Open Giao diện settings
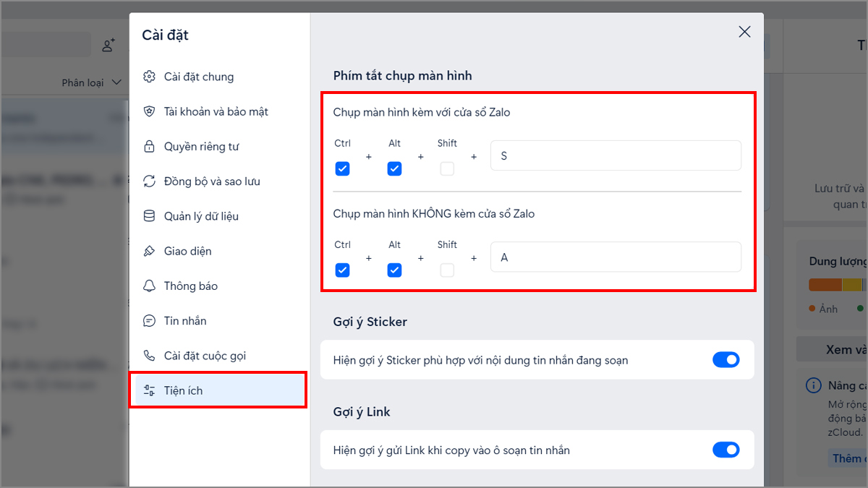 tap(220, 251)
